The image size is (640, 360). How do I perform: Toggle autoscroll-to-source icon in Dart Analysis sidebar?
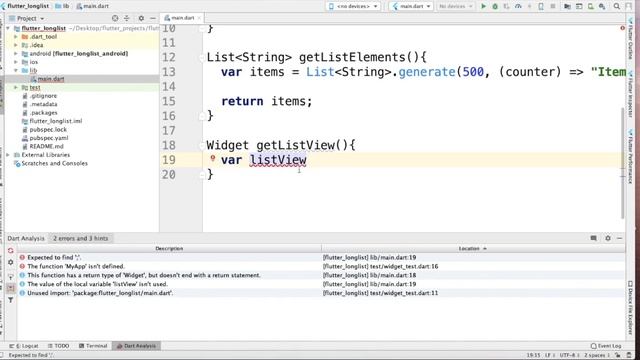coord(11,276)
